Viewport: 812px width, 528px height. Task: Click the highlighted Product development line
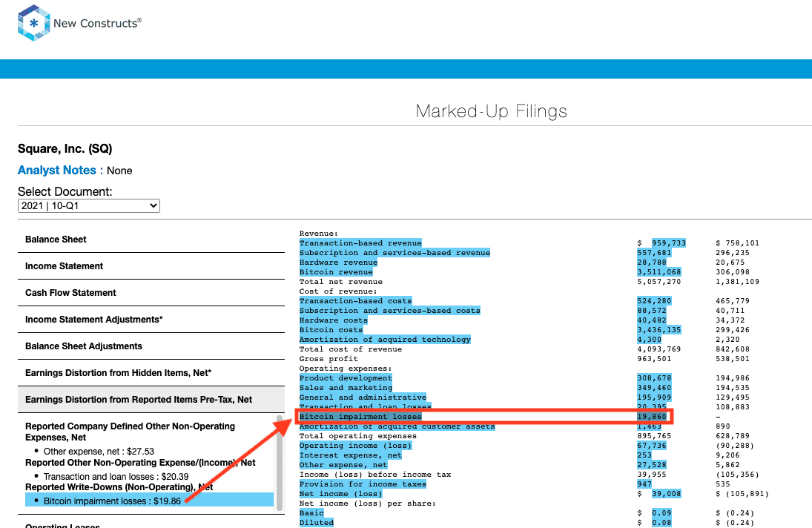(346, 378)
